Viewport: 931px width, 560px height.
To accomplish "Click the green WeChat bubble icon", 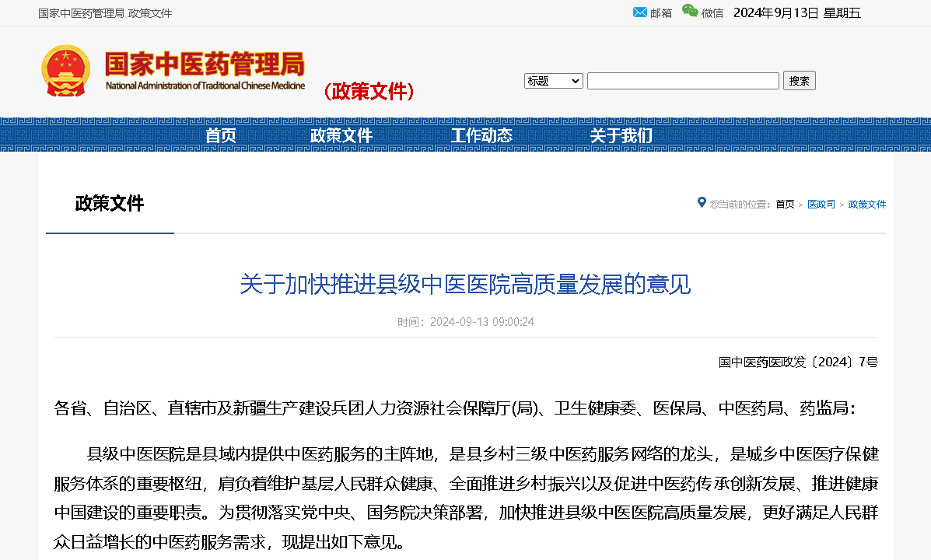I will (x=690, y=11).
